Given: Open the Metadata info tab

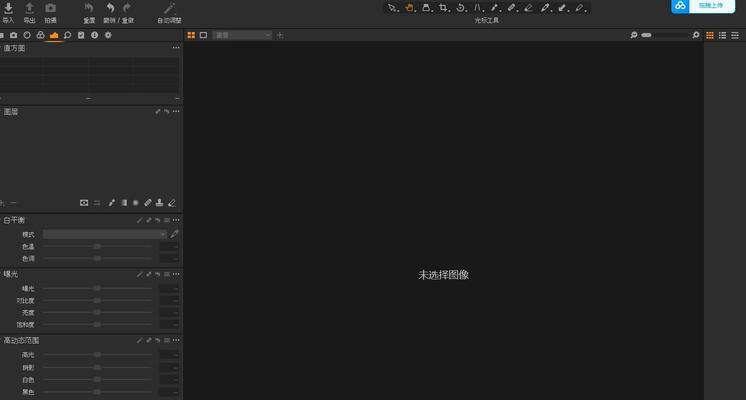Looking at the screenshot, I should point(94,35).
